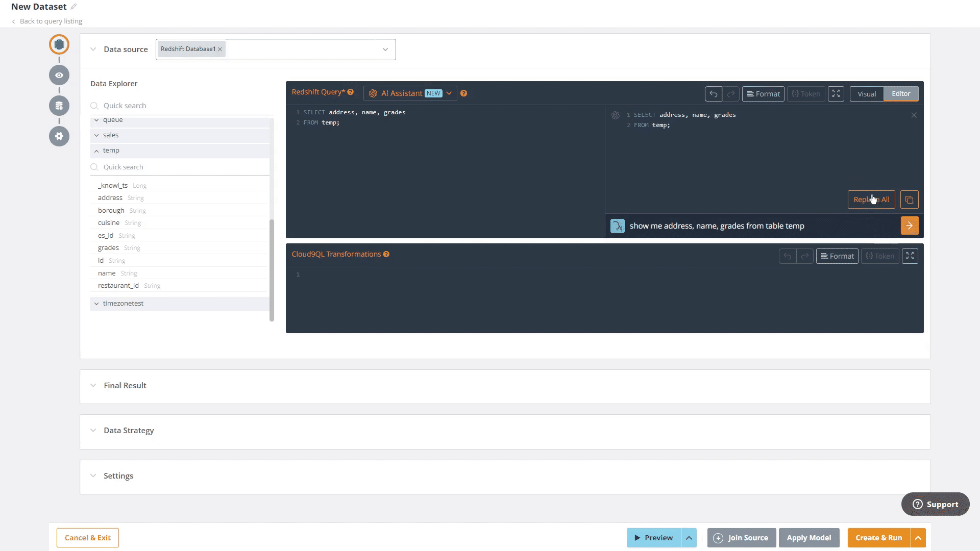Image resolution: width=980 pixels, height=551 pixels.
Task: Switch query mode to Editor
Action: click(x=900, y=94)
